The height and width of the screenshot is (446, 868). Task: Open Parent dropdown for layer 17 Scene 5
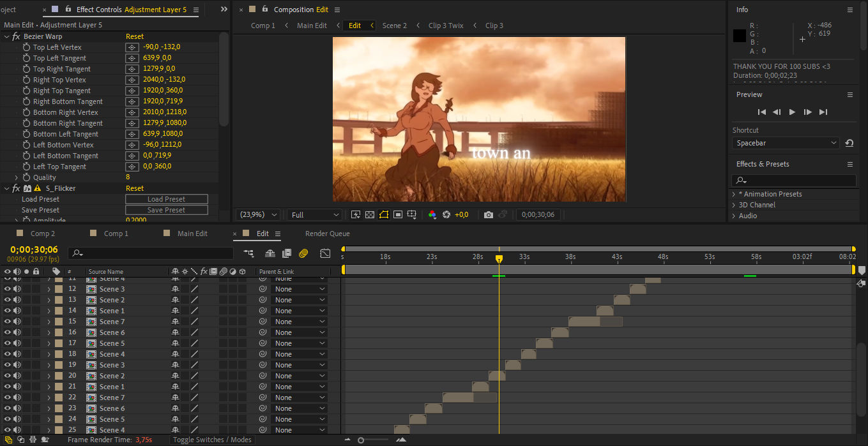tap(298, 343)
